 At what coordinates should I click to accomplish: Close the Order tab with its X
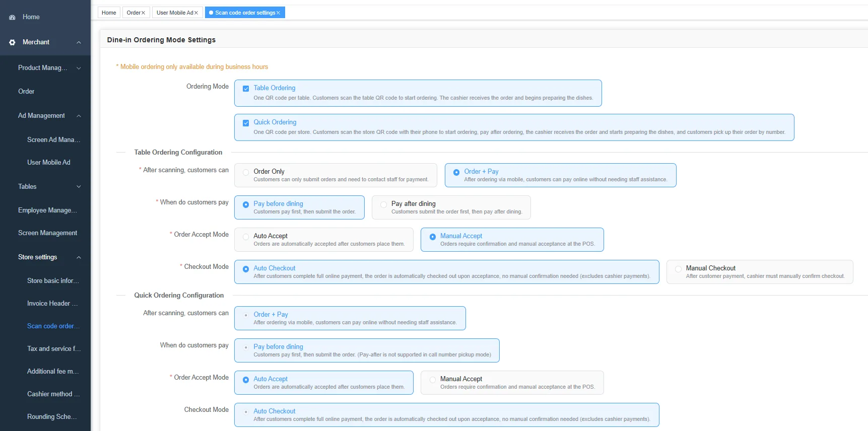[x=143, y=13]
